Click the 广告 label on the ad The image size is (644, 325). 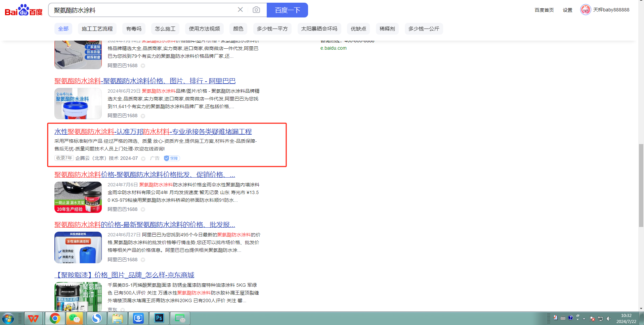[155, 158]
